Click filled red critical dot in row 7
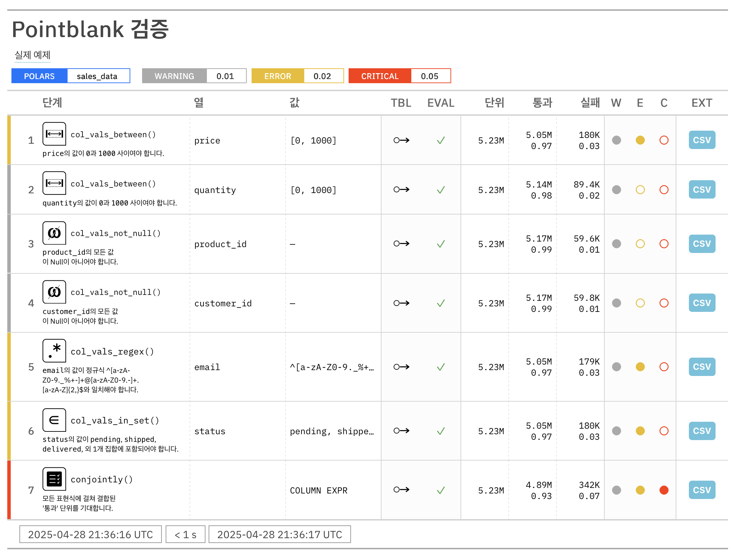 coord(664,490)
